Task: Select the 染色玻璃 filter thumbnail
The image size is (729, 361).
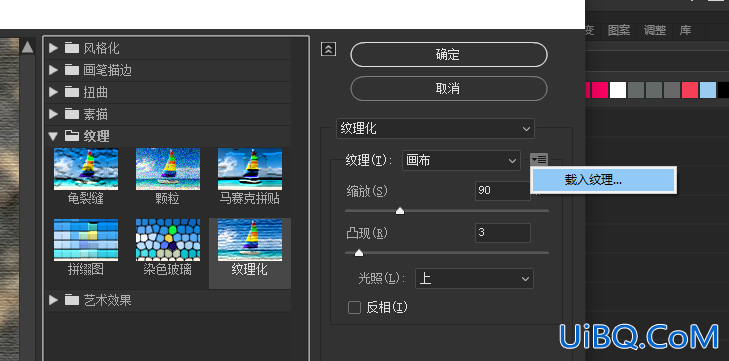Action: click(168, 240)
